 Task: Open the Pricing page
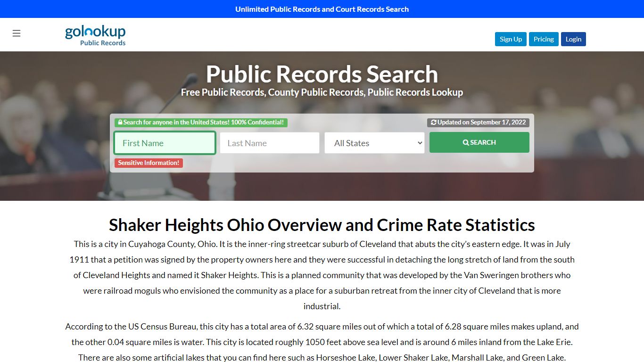[x=544, y=39]
